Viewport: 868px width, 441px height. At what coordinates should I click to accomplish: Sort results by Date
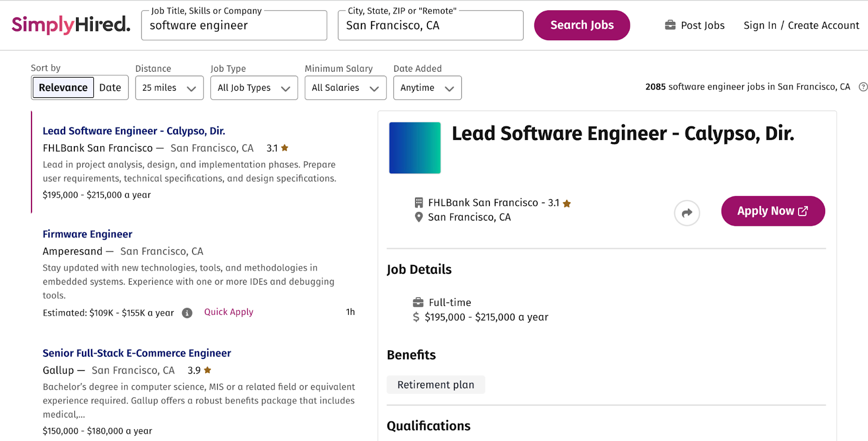click(110, 87)
